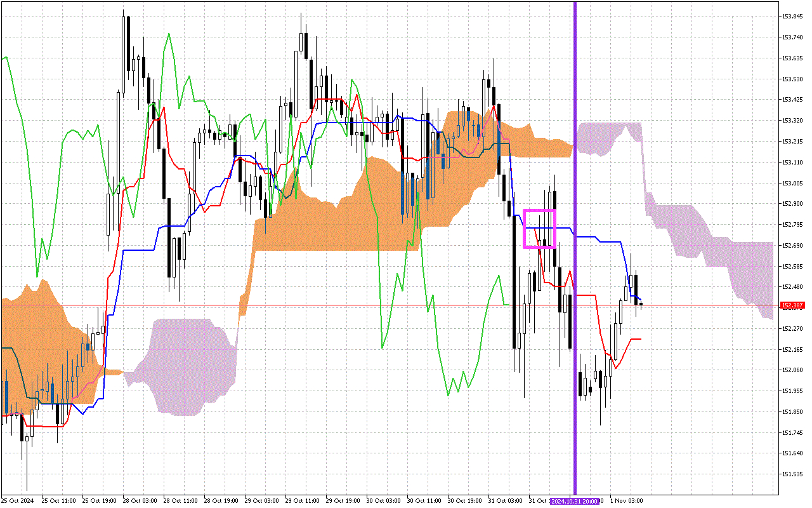
Task: Click the 28 Oct 11:00 time axis label
Action: coord(180,501)
